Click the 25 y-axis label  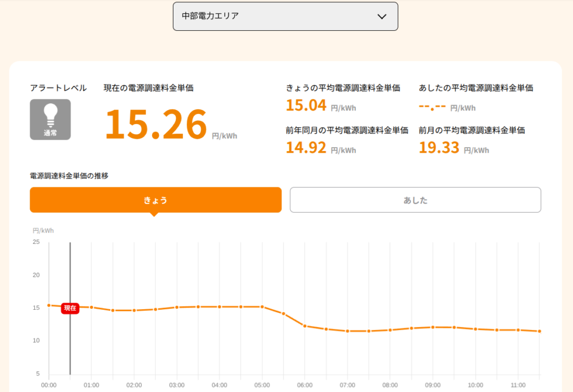coord(36,242)
